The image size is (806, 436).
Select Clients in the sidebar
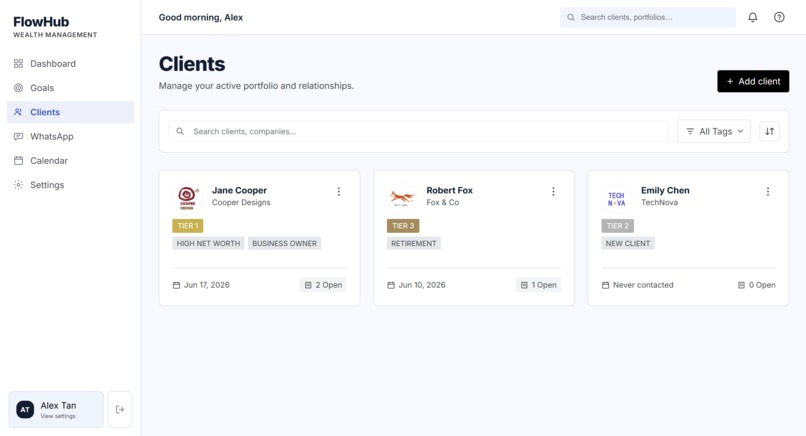tap(70, 112)
